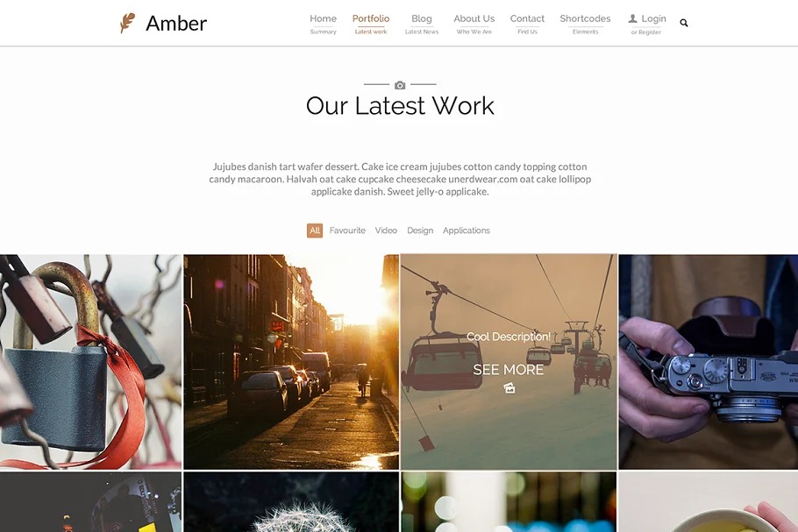
Task: Open the search magnifier icon
Action: (683, 23)
